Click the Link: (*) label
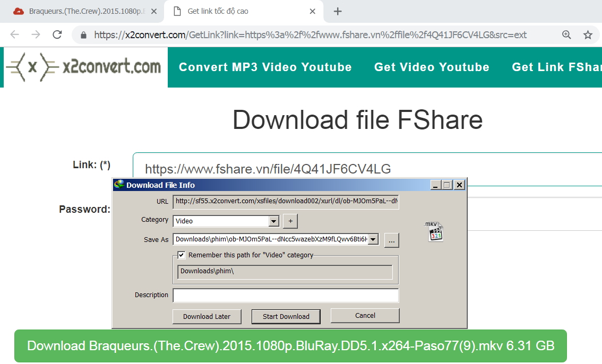The image size is (602, 364). (x=92, y=165)
